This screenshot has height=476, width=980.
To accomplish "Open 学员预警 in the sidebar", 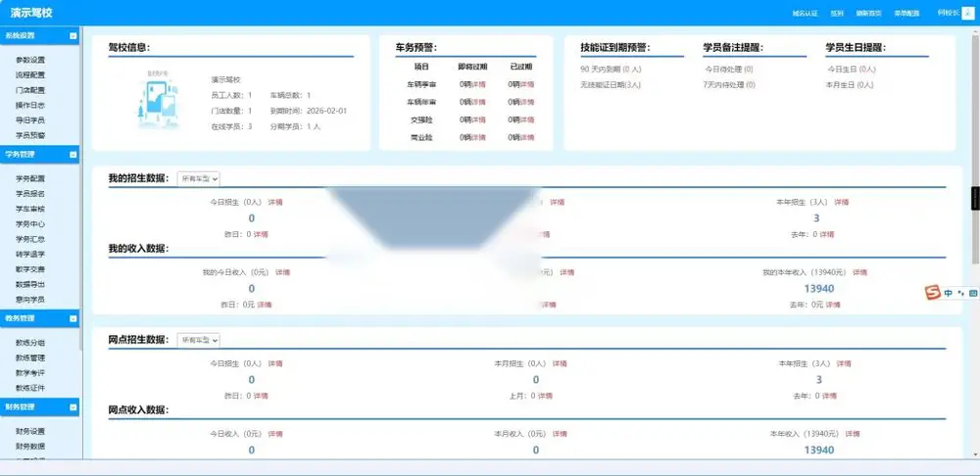I will tap(30, 135).
